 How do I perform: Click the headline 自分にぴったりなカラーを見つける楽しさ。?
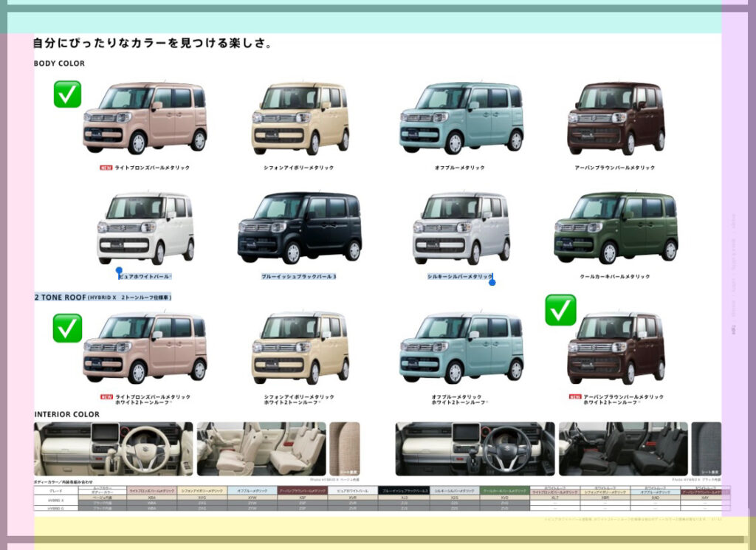pyautogui.click(x=152, y=44)
